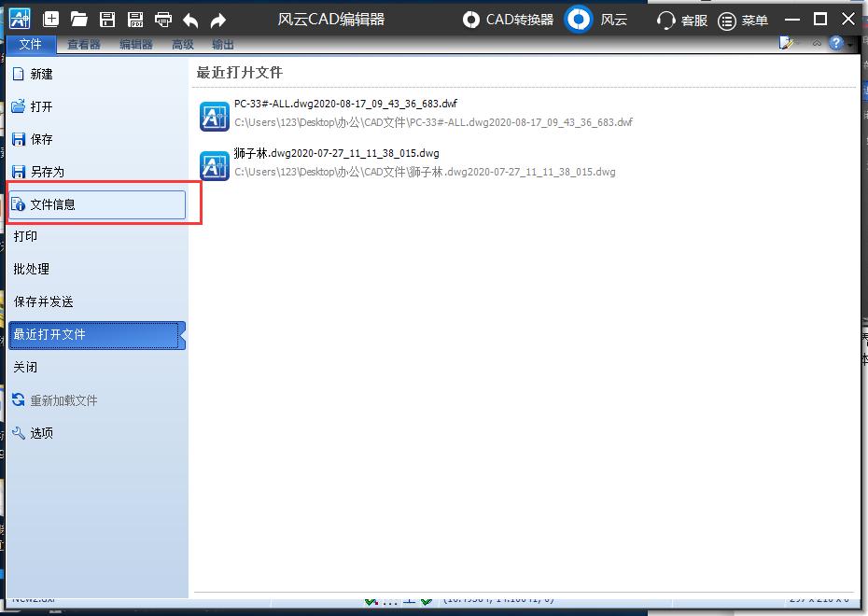The height and width of the screenshot is (616, 868).
Task: Maximize the 风云CAD编辑器 window
Action: (x=820, y=20)
